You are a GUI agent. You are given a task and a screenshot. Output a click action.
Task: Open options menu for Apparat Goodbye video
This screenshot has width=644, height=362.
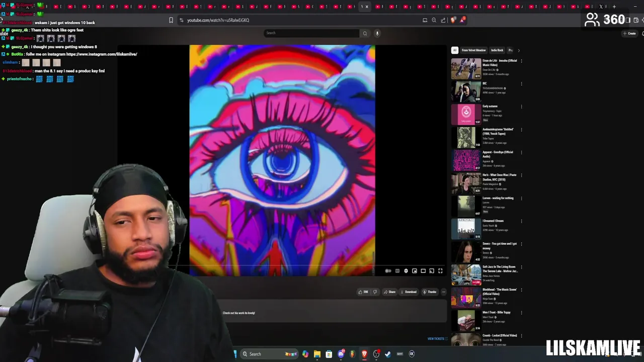(521, 152)
